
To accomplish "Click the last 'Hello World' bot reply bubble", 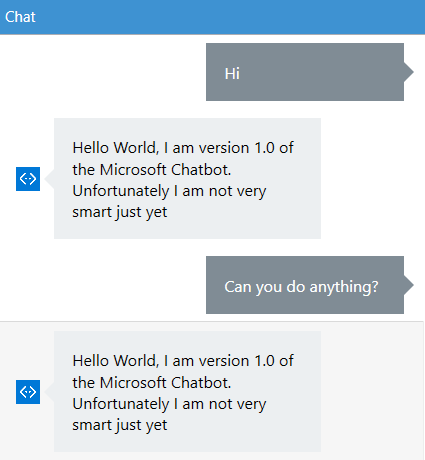I will pyautogui.click(x=187, y=392).
